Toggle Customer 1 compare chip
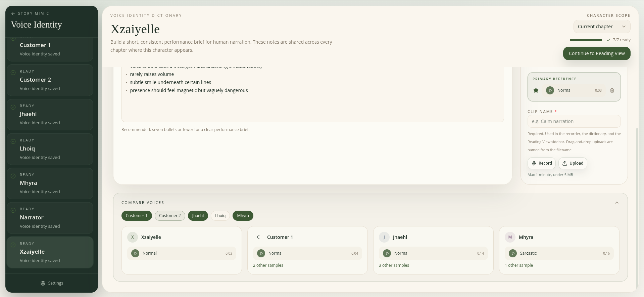644x297 pixels. click(137, 216)
